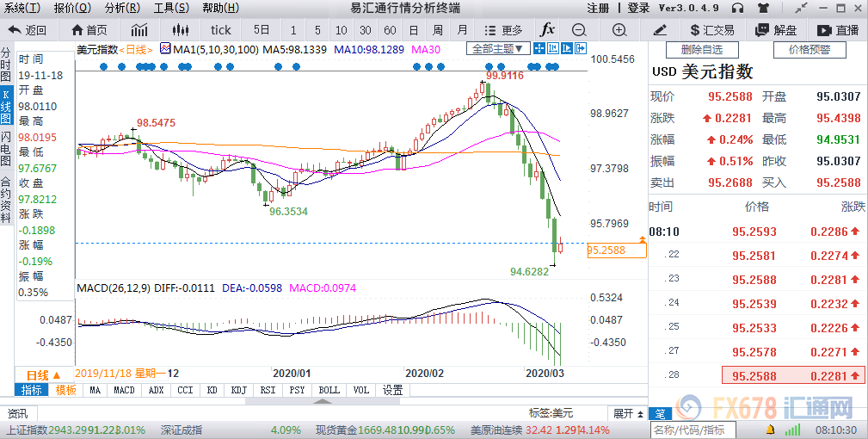Switch to 5日 chart period

point(262,30)
